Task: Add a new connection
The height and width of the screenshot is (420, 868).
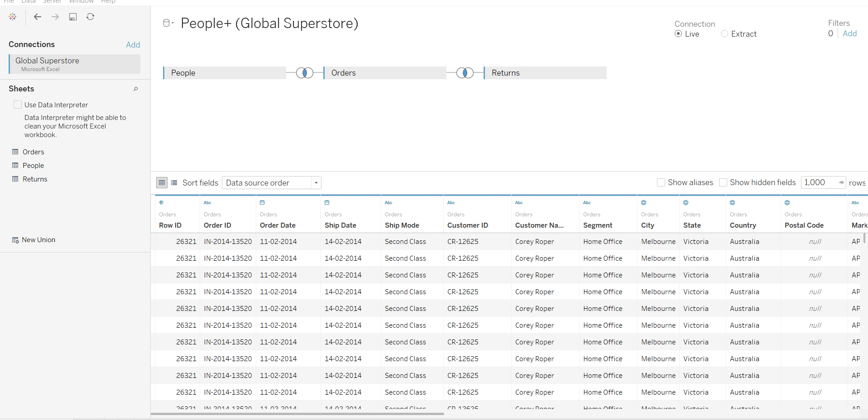Action: (x=133, y=45)
